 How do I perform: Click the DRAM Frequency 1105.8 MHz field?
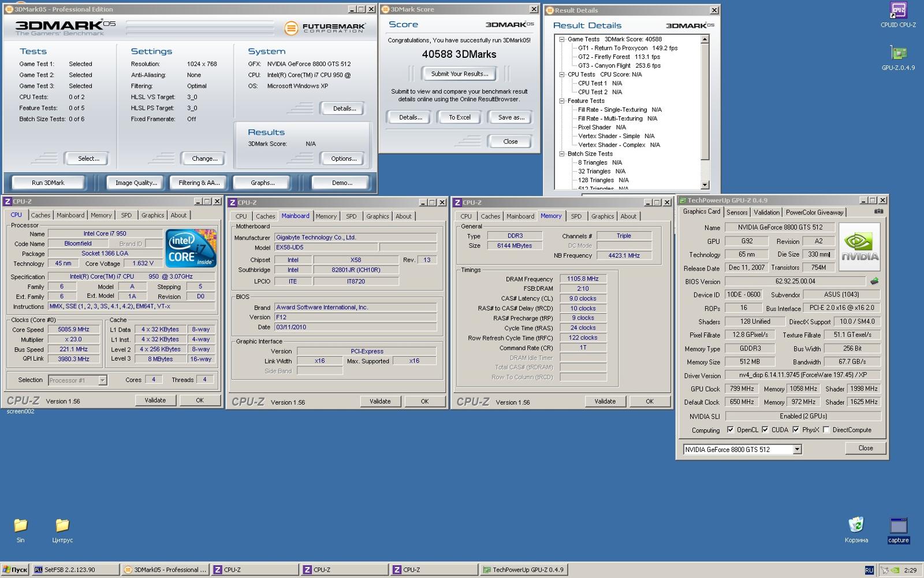[583, 279]
